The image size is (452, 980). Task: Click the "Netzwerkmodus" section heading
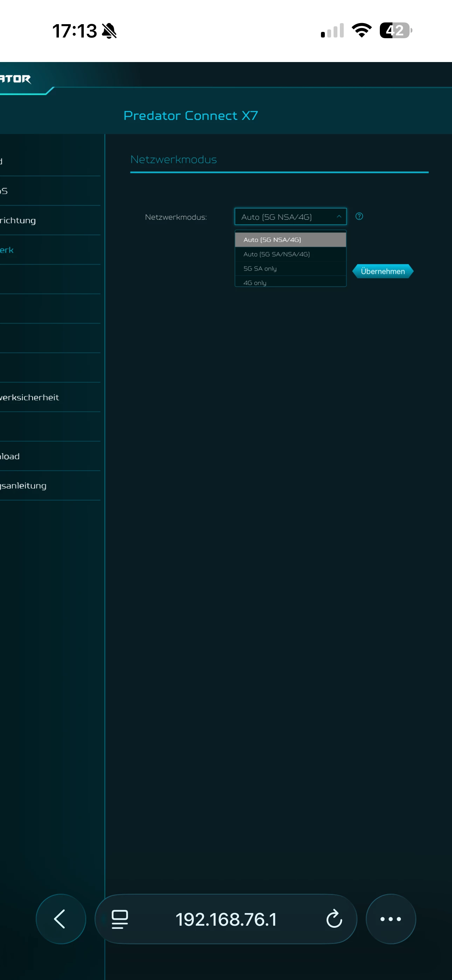pyautogui.click(x=173, y=159)
